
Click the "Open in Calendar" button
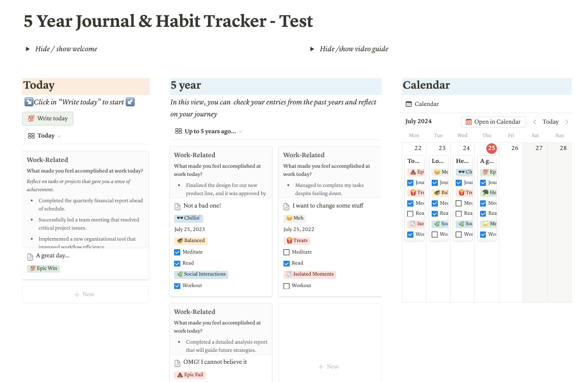493,122
